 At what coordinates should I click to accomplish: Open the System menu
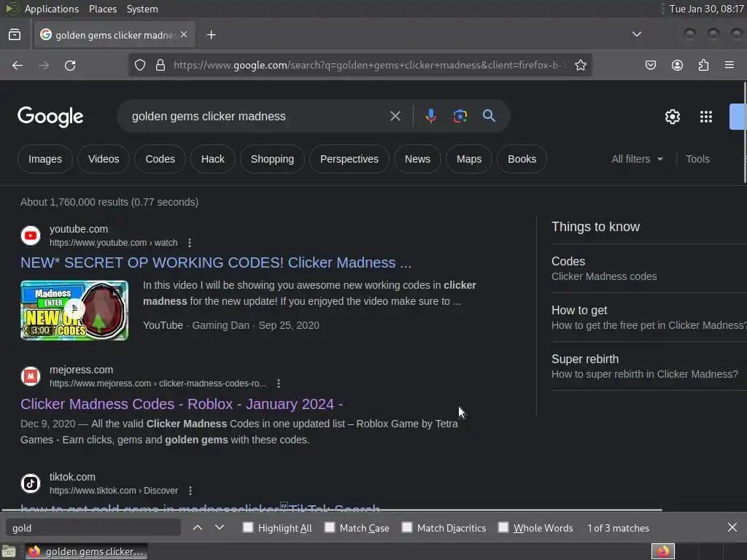coord(142,9)
